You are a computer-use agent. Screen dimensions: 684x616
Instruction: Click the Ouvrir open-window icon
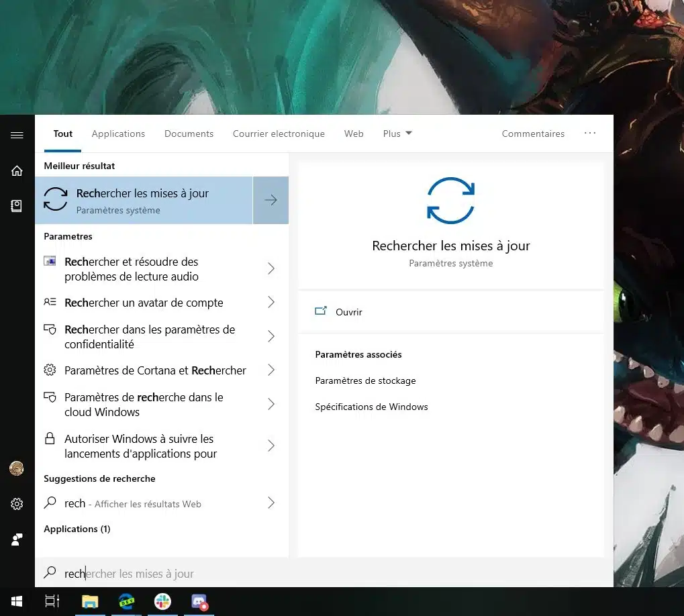tap(321, 311)
